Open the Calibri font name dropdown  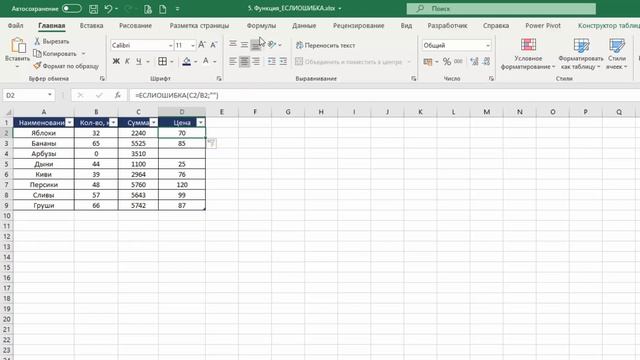170,45
